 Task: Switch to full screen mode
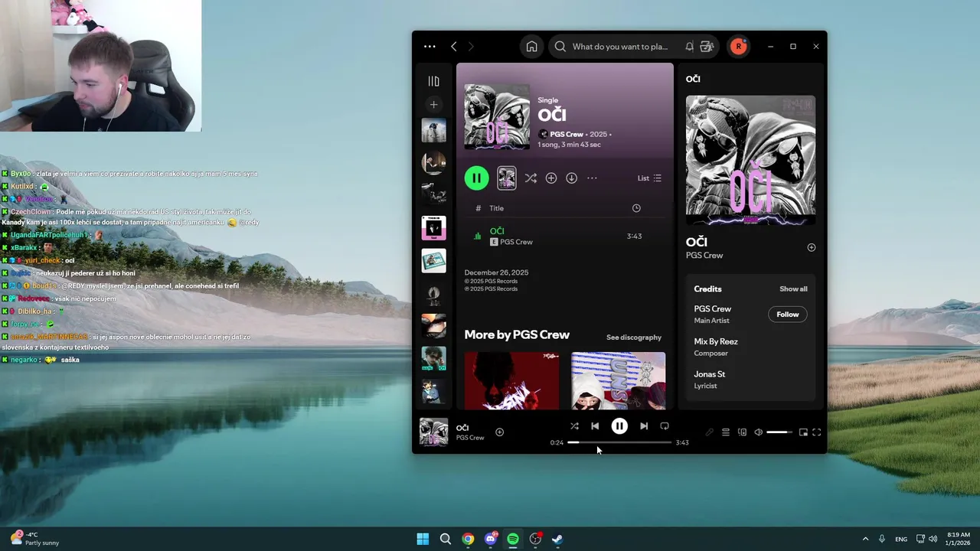[x=817, y=432]
